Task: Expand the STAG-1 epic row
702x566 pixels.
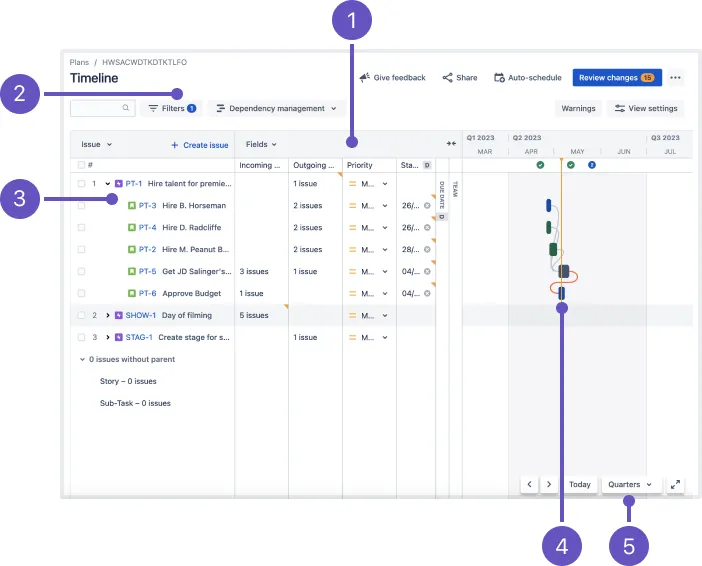Action: pyautogui.click(x=107, y=337)
